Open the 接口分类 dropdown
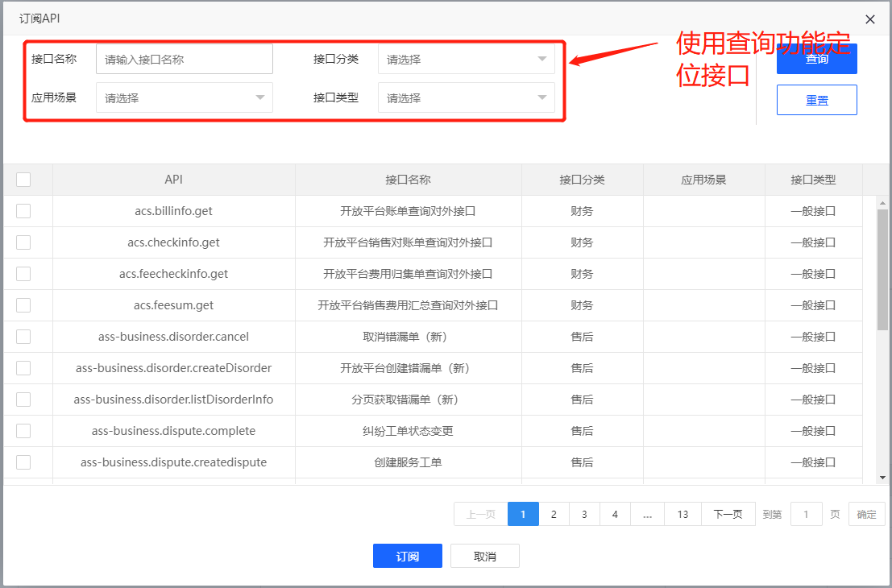892x588 pixels. tap(466, 58)
